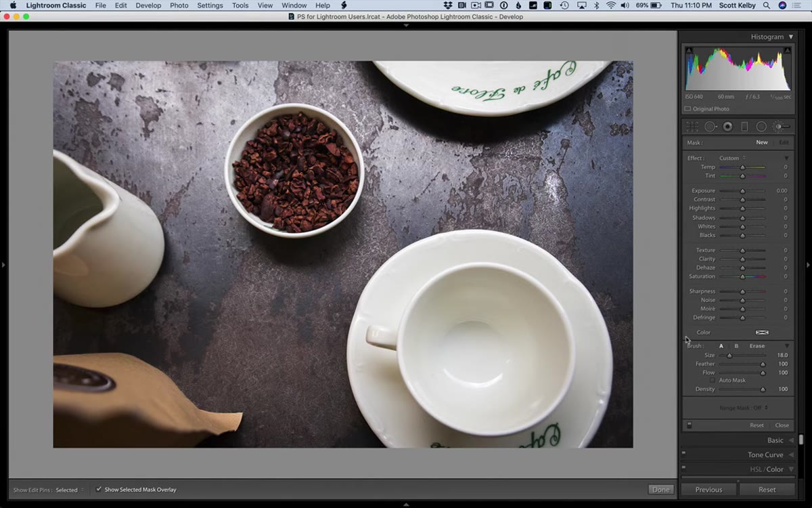Click the large Reset button
812x508 pixels.
(x=767, y=489)
